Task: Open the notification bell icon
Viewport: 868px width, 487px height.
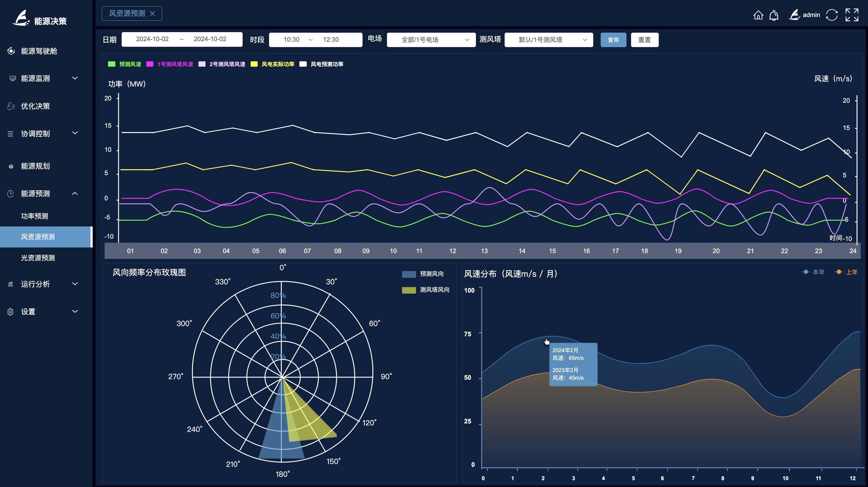Action: point(774,15)
